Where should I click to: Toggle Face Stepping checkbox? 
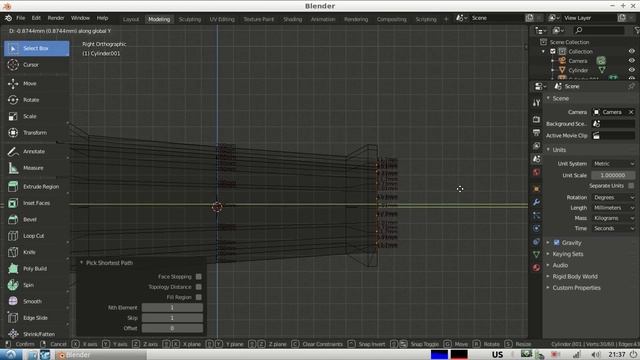pyautogui.click(x=199, y=277)
